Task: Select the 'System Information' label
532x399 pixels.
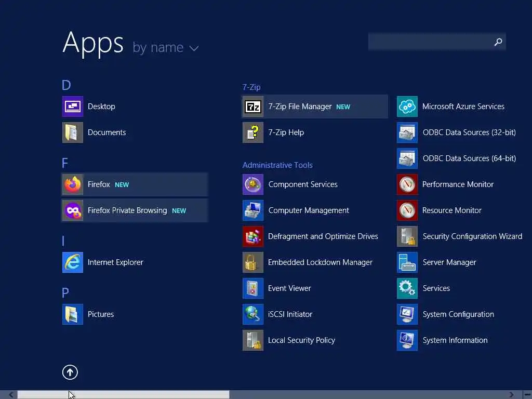Action: tap(455, 340)
